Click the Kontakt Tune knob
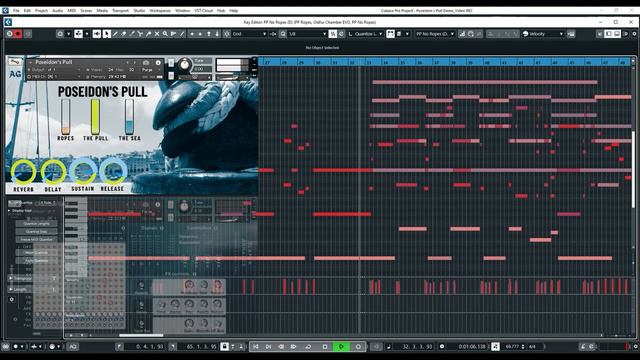This screenshot has width=640, height=360. (x=184, y=64)
